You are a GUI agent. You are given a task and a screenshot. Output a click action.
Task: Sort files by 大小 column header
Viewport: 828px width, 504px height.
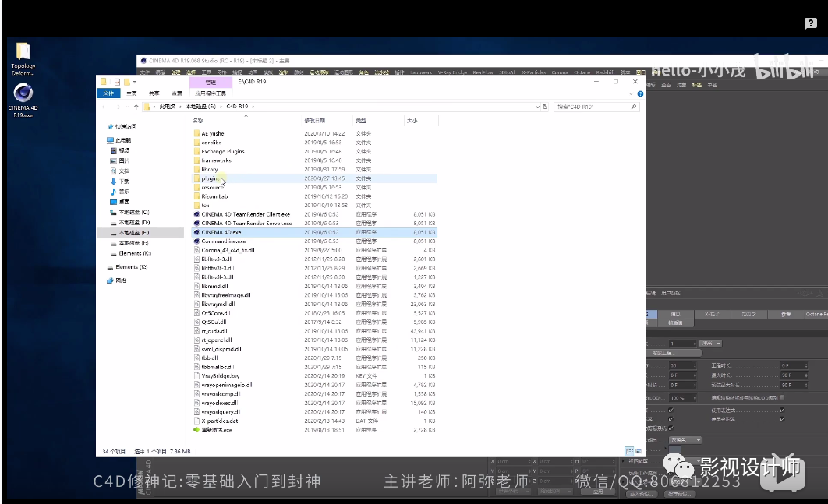[421, 121]
